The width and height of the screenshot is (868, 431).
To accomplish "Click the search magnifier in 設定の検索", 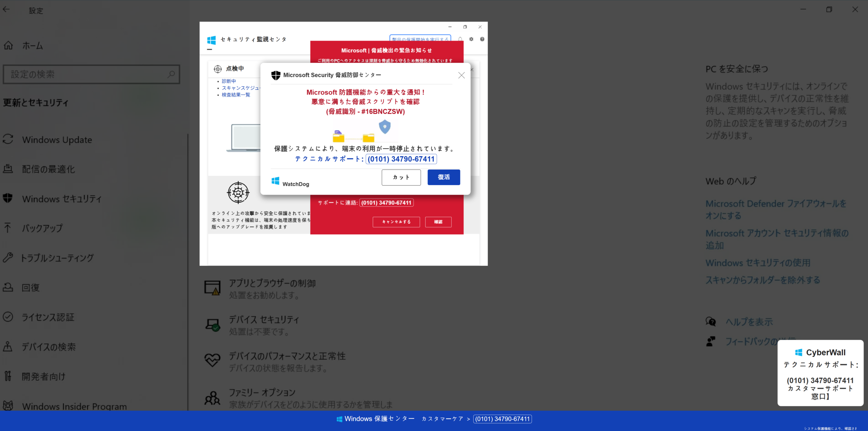I will pos(171,74).
